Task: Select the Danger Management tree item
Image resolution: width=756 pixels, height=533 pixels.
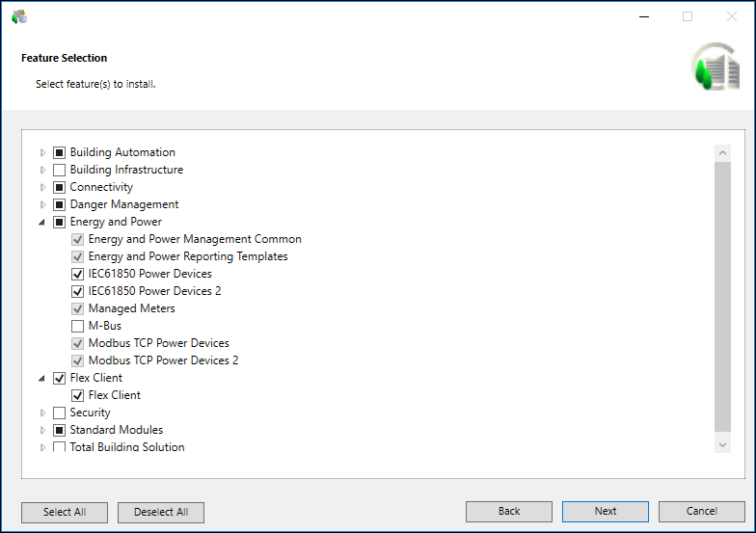Action: click(x=123, y=204)
